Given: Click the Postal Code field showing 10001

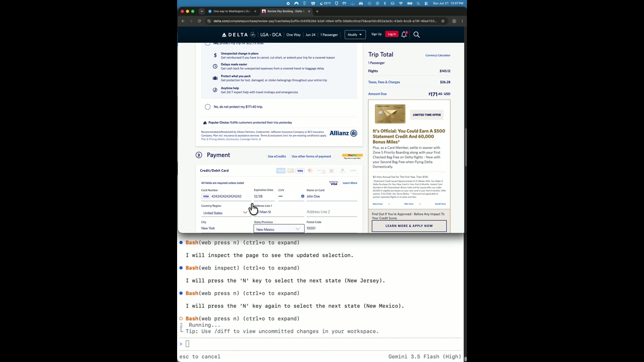Looking at the screenshot, I should click(x=332, y=228).
